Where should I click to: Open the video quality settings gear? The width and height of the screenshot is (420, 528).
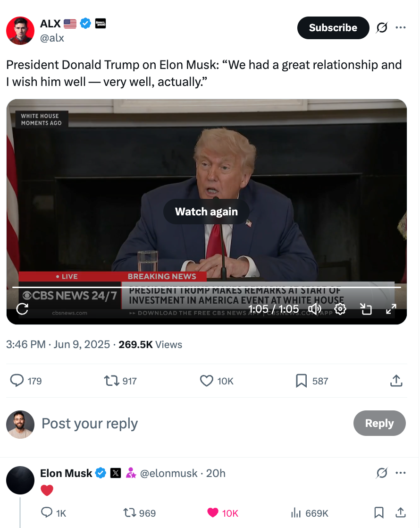pos(340,309)
